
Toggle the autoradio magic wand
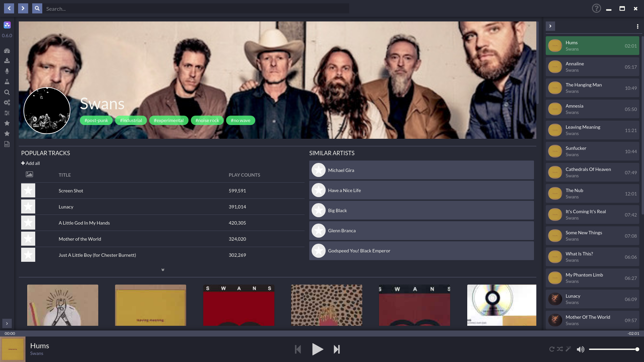tap(568, 349)
